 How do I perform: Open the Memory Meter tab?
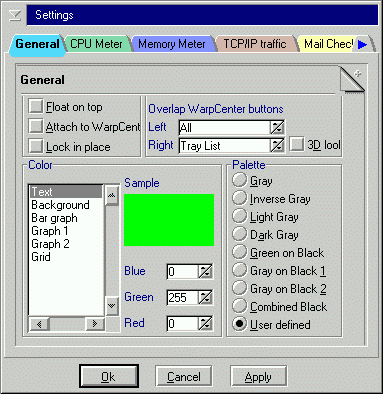click(x=172, y=44)
